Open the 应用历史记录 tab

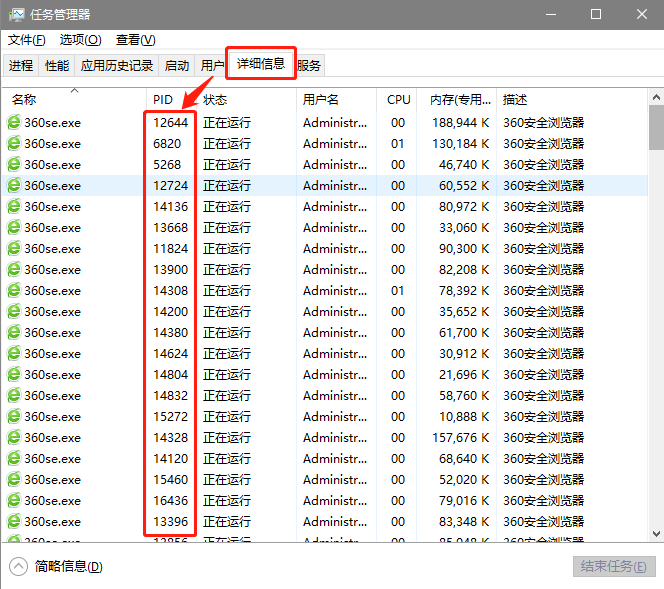coord(116,65)
